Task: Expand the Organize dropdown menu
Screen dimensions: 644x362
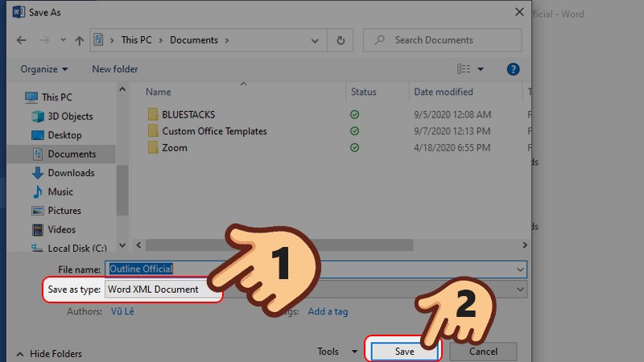Action: (x=44, y=70)
